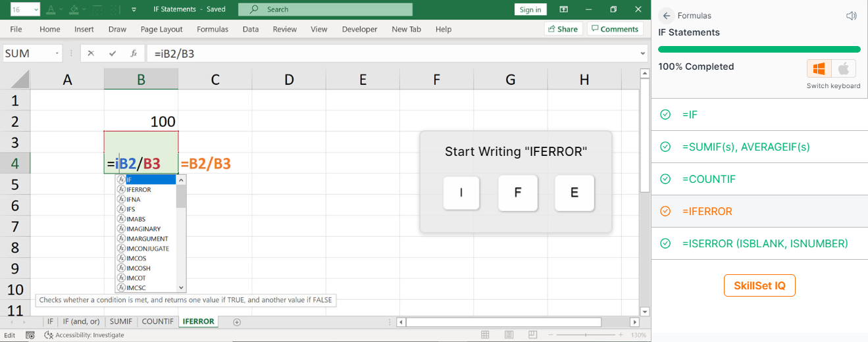Switch to the IF (and, or) sheet tab

(81, 322)
